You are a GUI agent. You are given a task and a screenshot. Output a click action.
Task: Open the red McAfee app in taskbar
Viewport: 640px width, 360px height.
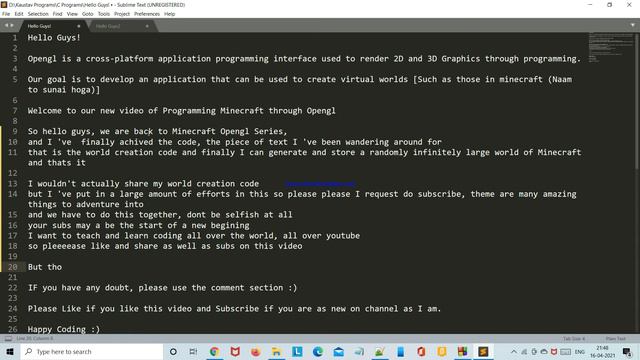[x=235, y=351]
